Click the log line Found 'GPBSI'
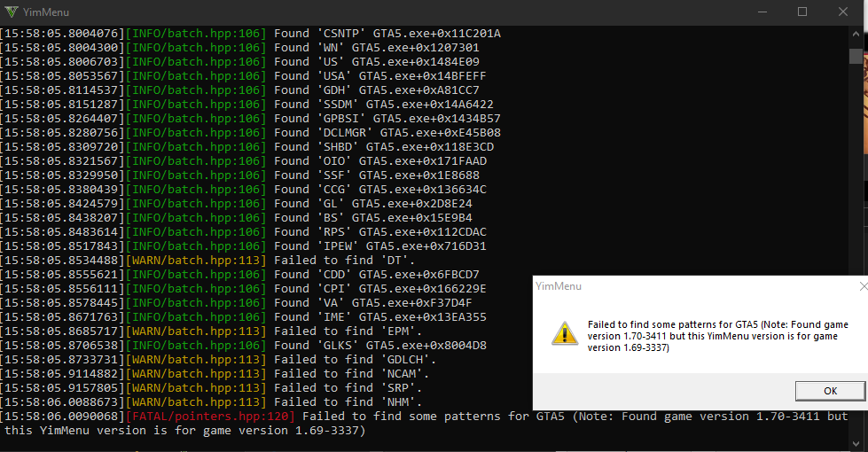 [250, 119]
